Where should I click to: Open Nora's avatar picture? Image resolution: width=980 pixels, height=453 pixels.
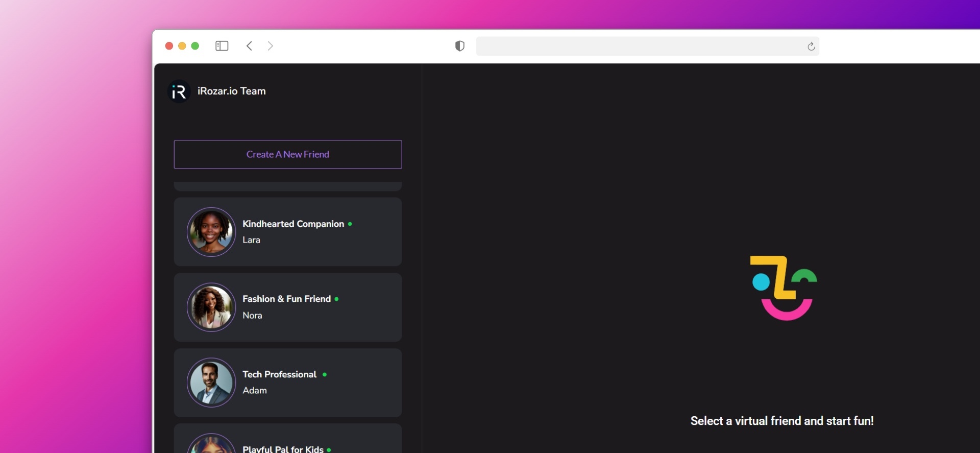pyautogui.click(x=211, y=307)
